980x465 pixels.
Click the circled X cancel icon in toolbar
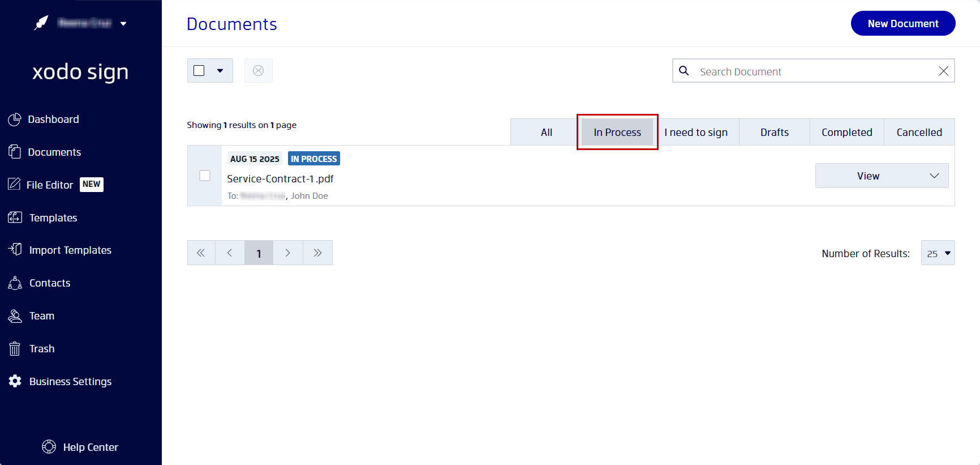click(x=258, y=71)
